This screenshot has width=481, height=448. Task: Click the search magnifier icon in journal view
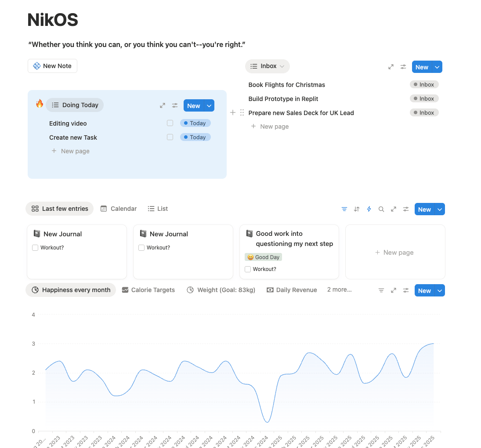pyautogui.click(x=381, y=209)
